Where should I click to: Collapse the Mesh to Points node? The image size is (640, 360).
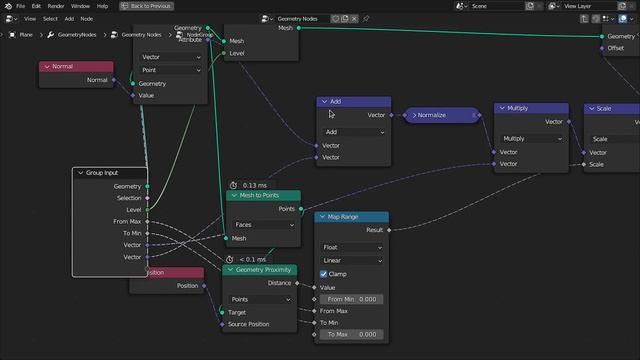point(234,196)
